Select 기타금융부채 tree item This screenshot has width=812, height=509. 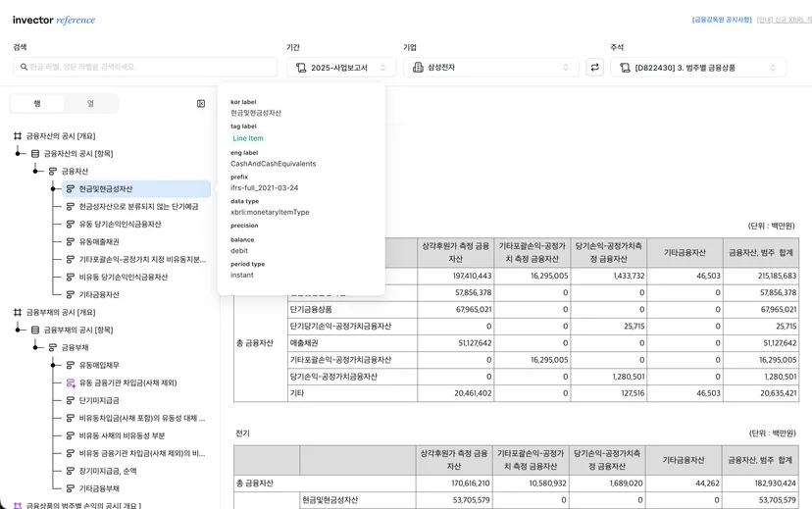tap(99, 488)
